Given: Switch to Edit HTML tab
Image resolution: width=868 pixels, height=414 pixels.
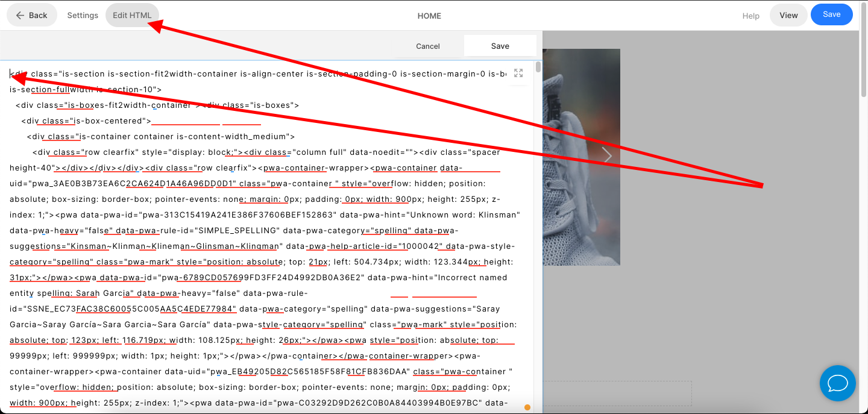Looking at the screenshot, I should [x=132, y=16].
